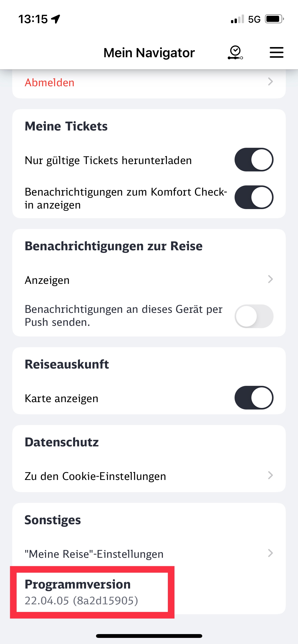The width and height of the screenshot is (298, 644).
Task: Tap chevron next to Abmelden
Action: pos(270,82)
